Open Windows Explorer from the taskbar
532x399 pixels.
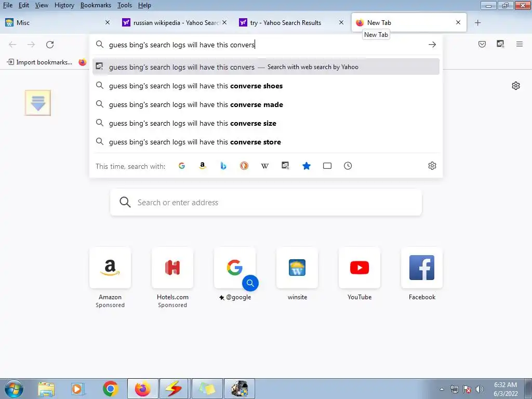click(x=46, y=389)
